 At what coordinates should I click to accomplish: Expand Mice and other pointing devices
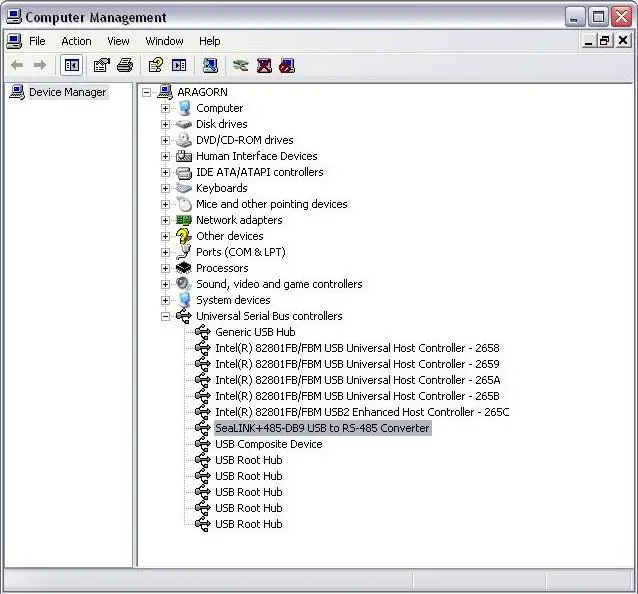tap(165, 204)
